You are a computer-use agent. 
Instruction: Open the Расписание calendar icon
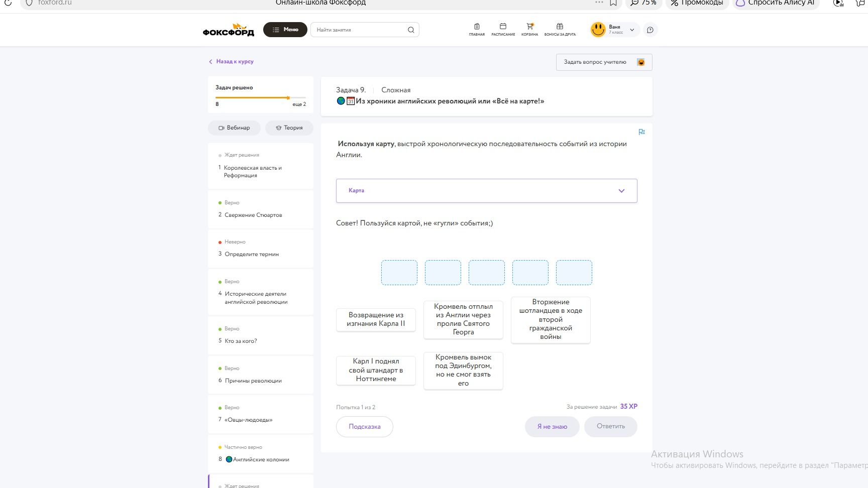click(x=503, y=30)
